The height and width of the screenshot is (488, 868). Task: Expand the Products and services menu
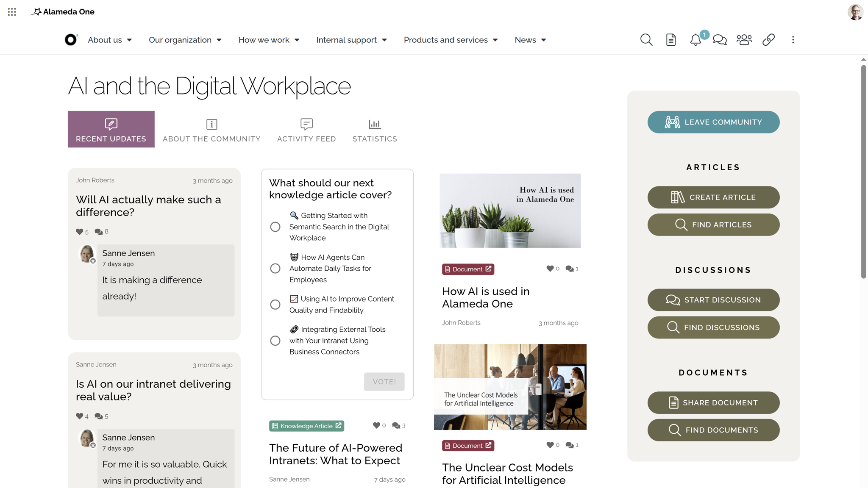click(451, 40)
